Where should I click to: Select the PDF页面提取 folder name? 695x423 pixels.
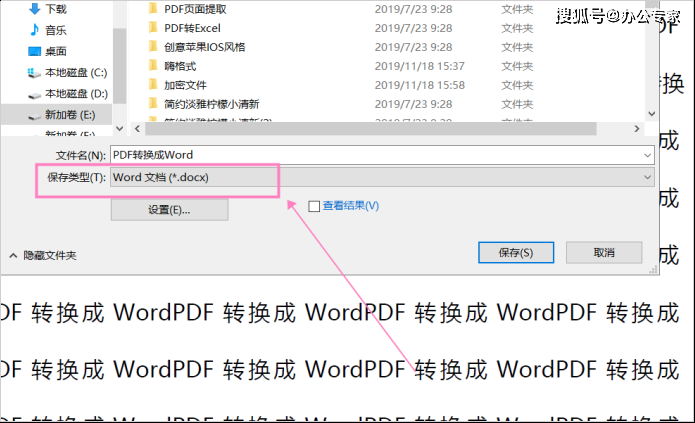(x=195, y=9)
